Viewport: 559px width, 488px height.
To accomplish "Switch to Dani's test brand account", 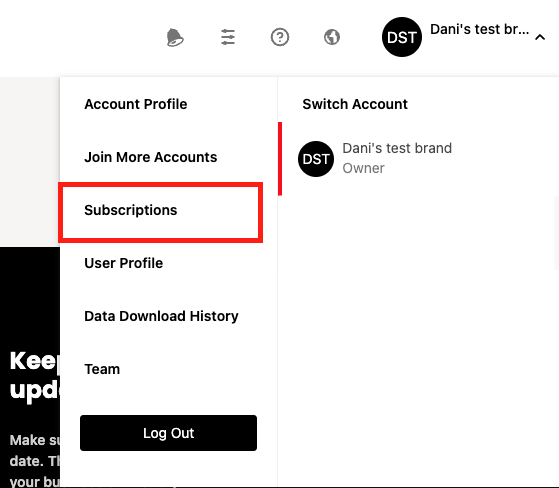I will tap(397, 148).
